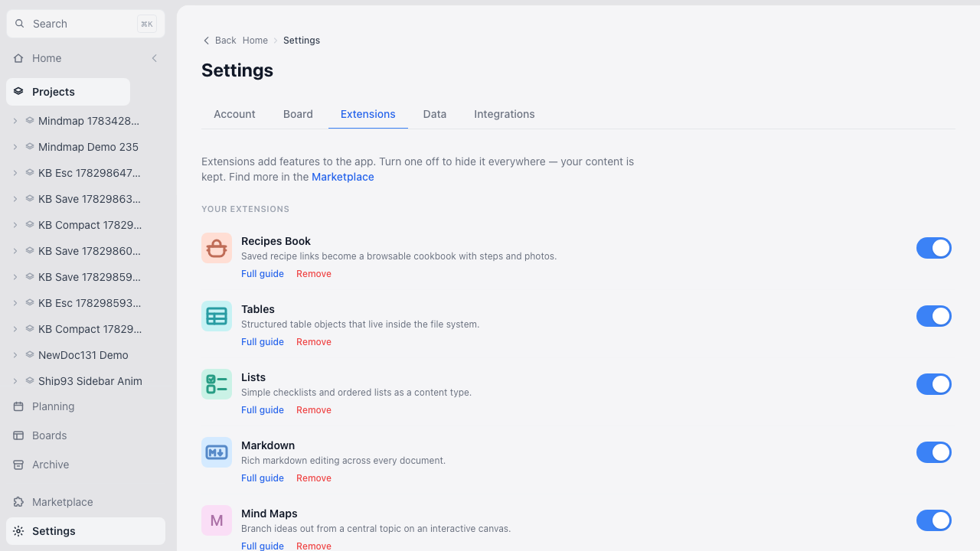Switch off the Lists extension toggle
The image size is (980, 551).
point(934,384)
